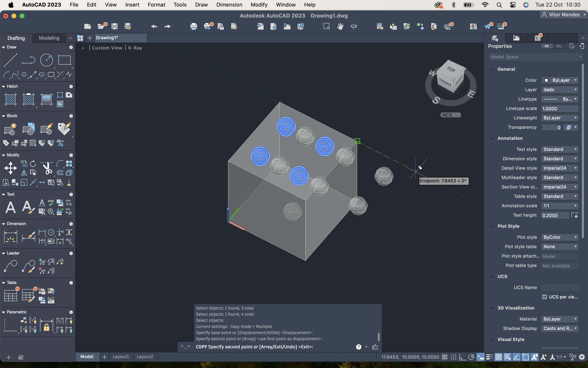Toggle Transparency display in status bar
The width and height of the screenshot is (588, 368).
point(498,357)
